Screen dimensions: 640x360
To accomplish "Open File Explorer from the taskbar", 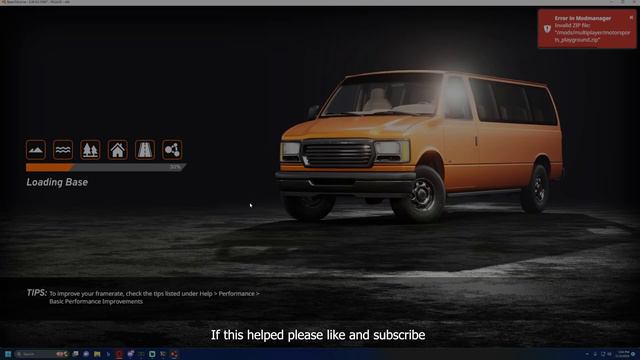I will pyautogui.click(x=97, y=354).
